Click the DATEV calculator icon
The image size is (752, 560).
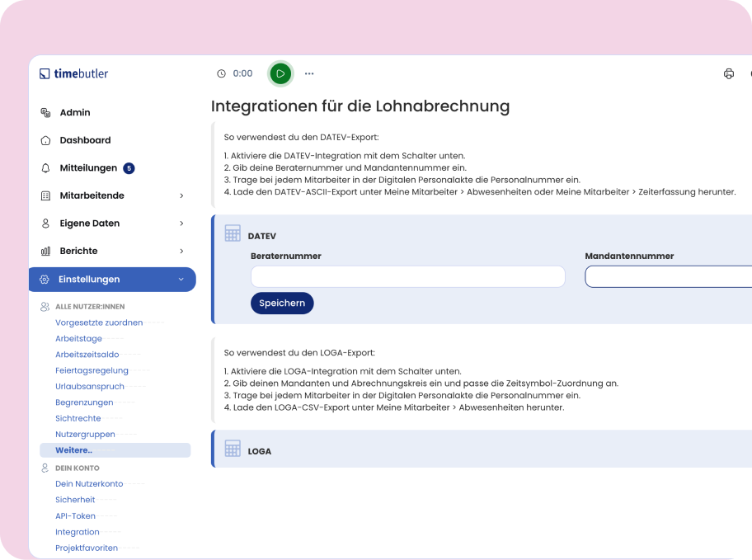tap(233, 233)
